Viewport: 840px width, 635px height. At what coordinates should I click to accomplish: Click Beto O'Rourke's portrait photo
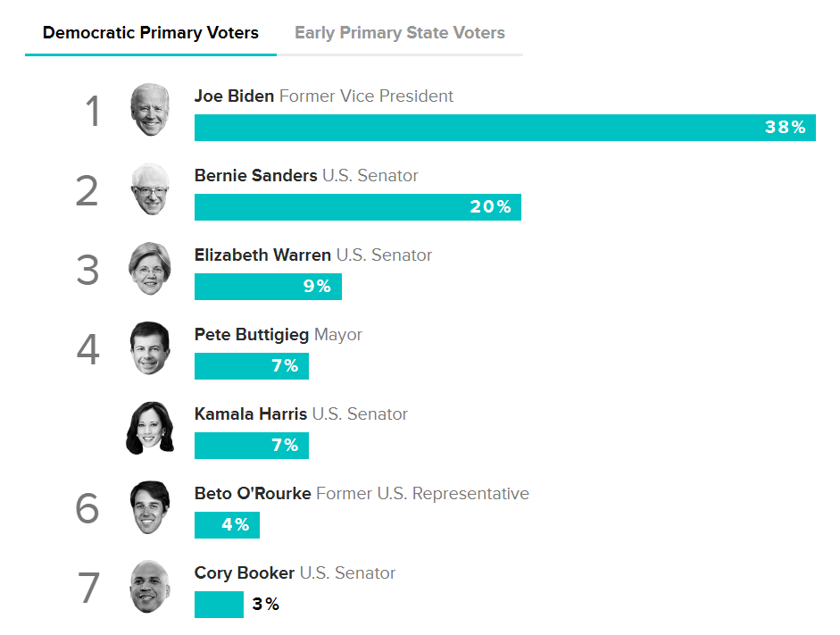coord(149,507)
